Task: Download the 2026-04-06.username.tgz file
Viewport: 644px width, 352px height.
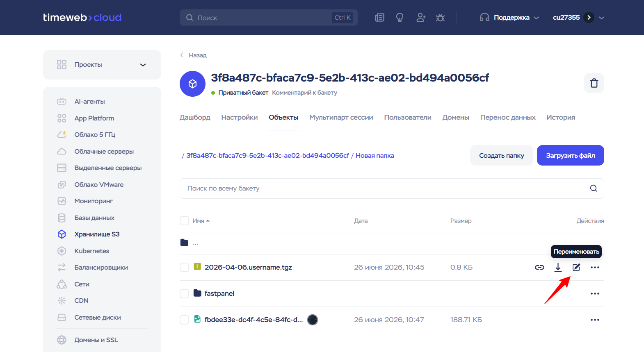Action: click(x=558, y=267)
